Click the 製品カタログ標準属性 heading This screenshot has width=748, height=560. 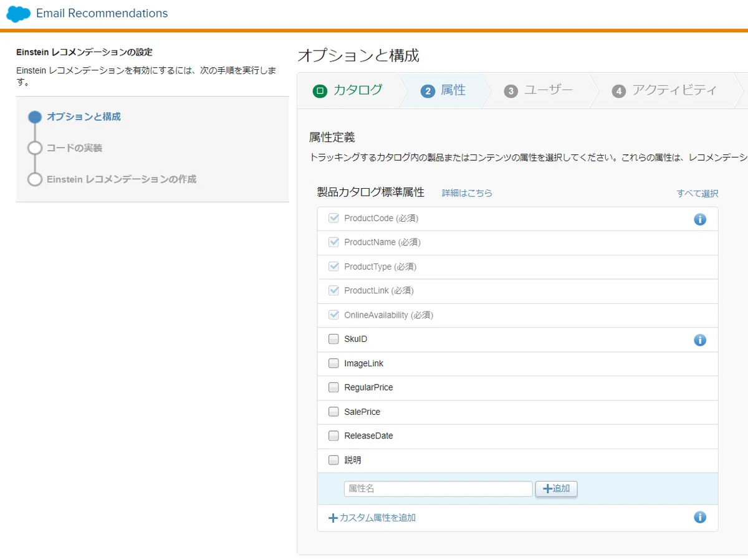coord(371,192)
